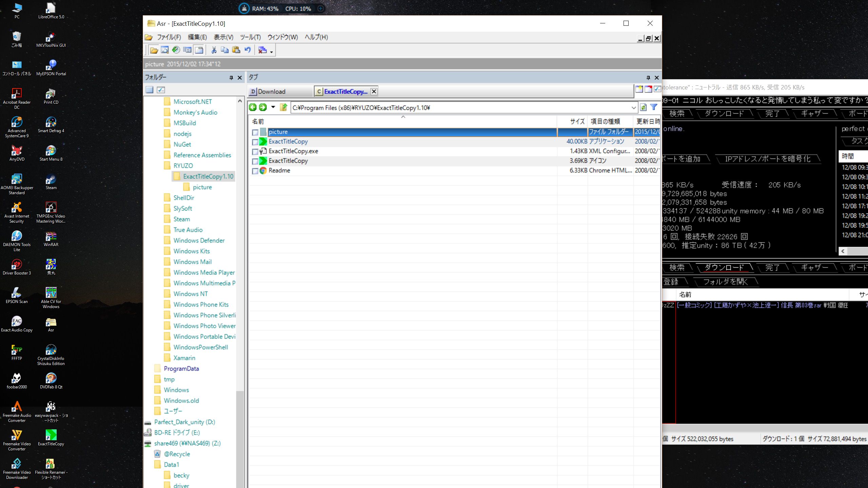Toggle folder view icon in panel header
Screen dimensions: 868x488
150,89
